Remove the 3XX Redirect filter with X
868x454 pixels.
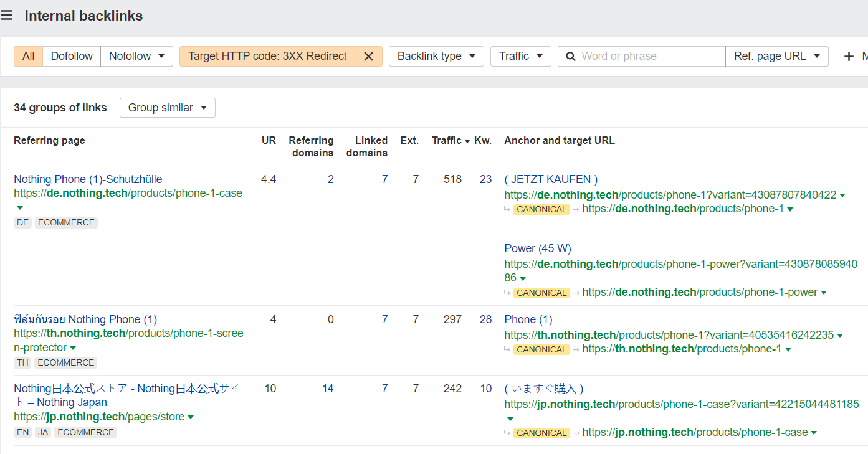(x=368, y=56)
